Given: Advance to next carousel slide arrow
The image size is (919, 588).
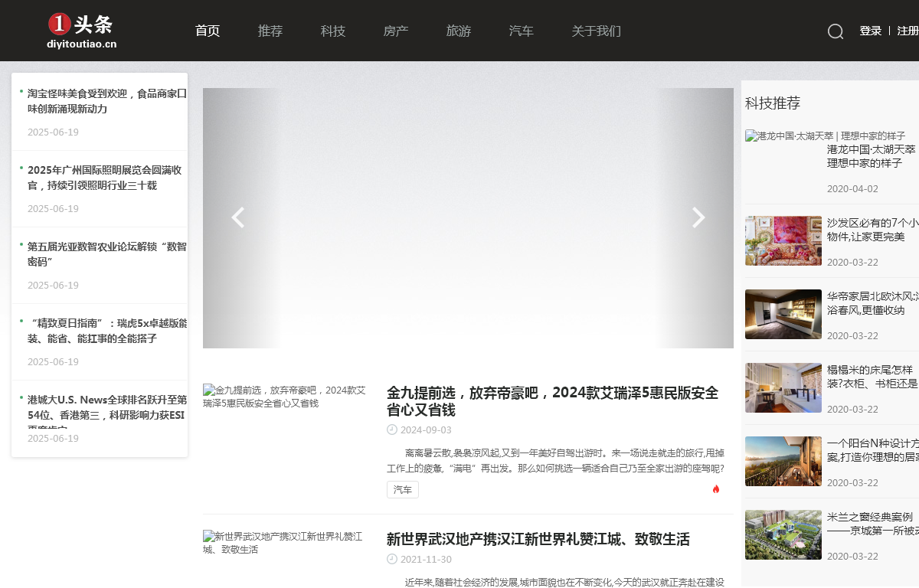Looking at the screenshot, I should [x=698, y=217].
